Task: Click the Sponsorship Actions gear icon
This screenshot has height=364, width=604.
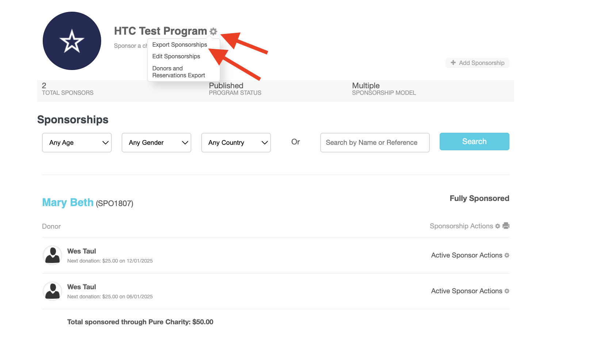Action: 497,226
